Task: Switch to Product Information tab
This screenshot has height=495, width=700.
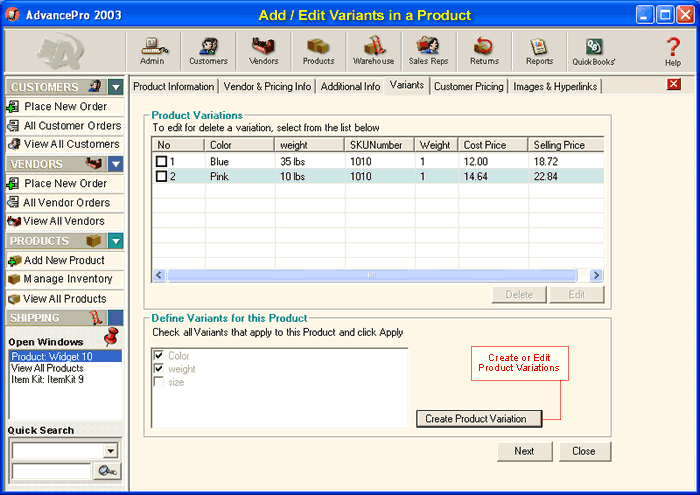Action: coord(174,87)
